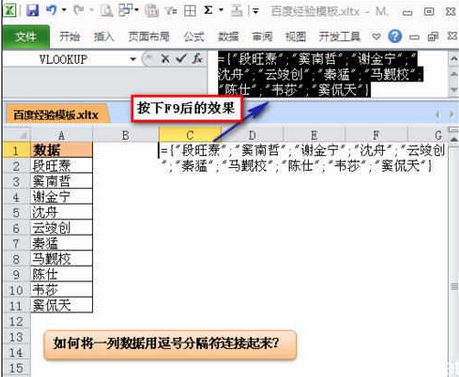Confirm formula entry with the checkmark

click(x=181, y=59)
